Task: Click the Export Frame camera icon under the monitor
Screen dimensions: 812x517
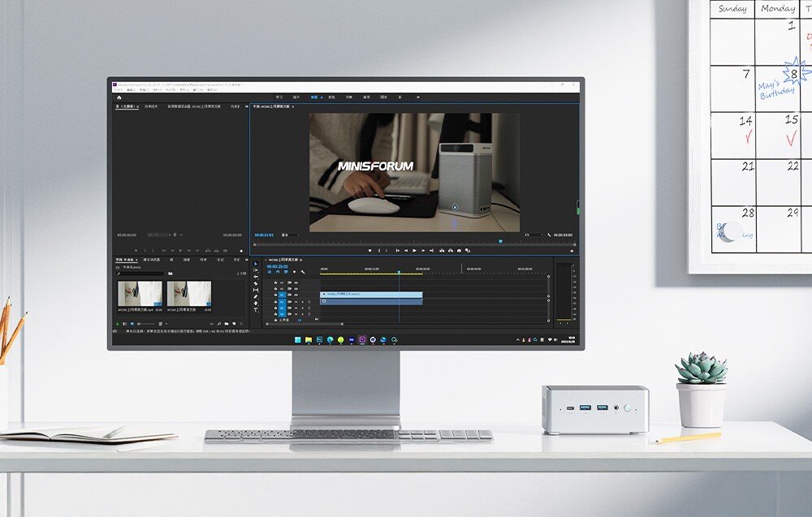Action: pyautogui.click(x=459, y=250)
